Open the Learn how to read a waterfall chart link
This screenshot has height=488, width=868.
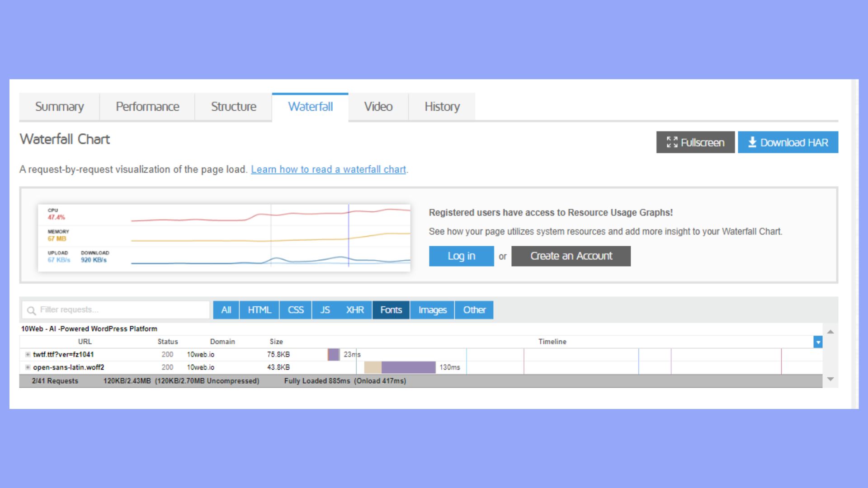point(328,169)
